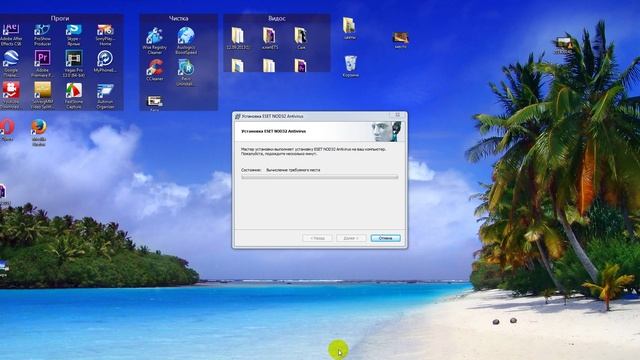Click the disabled Далее button
The width and height of the screenshot is (640, 360).
pyautogui.click(x=351, y=238)
